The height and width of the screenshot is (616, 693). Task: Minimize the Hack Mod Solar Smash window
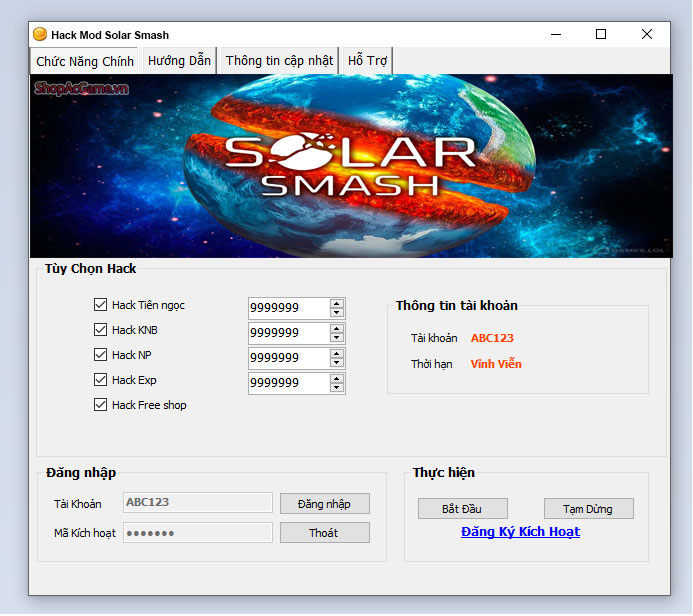tap(556, 34)
